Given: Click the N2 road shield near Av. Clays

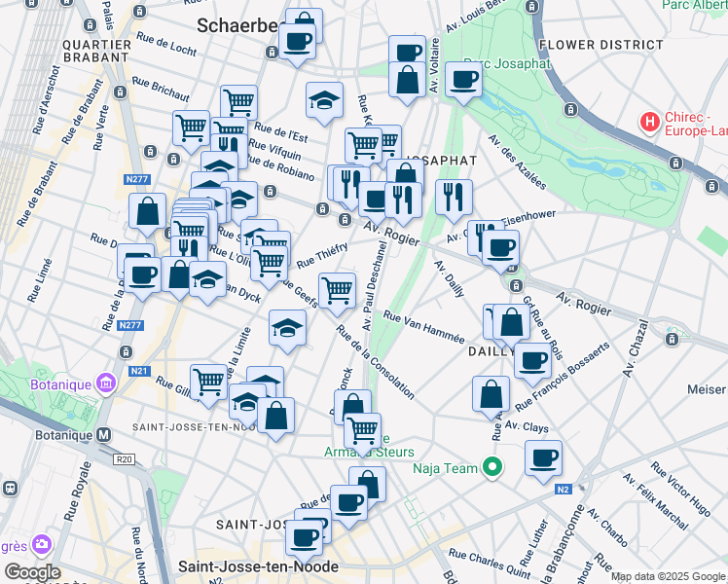Looking at the screenshot, I should coord(564,490).
